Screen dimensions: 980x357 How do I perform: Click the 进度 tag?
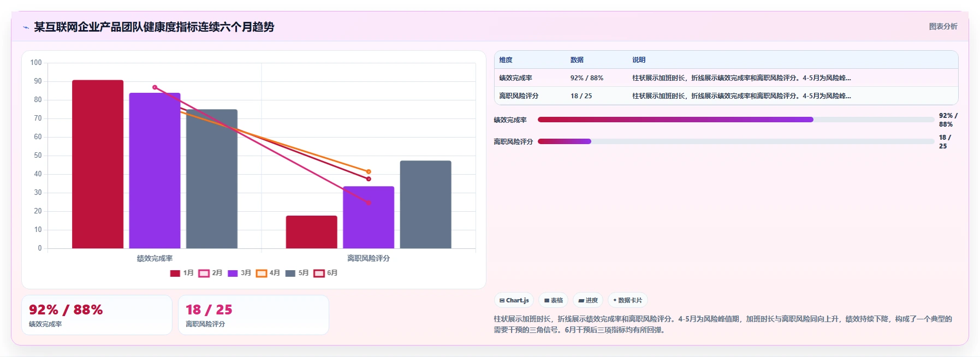588,300
